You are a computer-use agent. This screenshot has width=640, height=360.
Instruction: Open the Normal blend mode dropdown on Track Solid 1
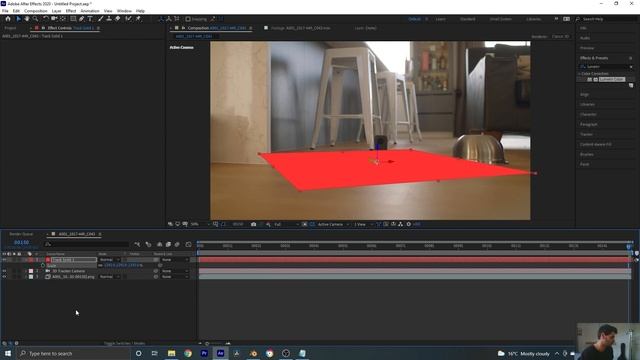pos(109,260)
